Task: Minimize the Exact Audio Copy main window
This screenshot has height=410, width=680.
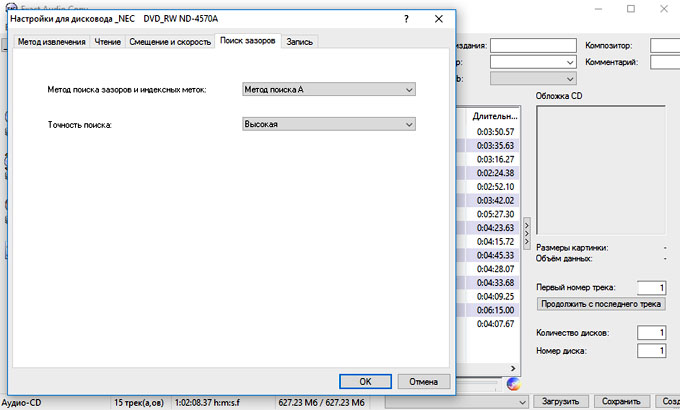Action: tap(586, 9)
